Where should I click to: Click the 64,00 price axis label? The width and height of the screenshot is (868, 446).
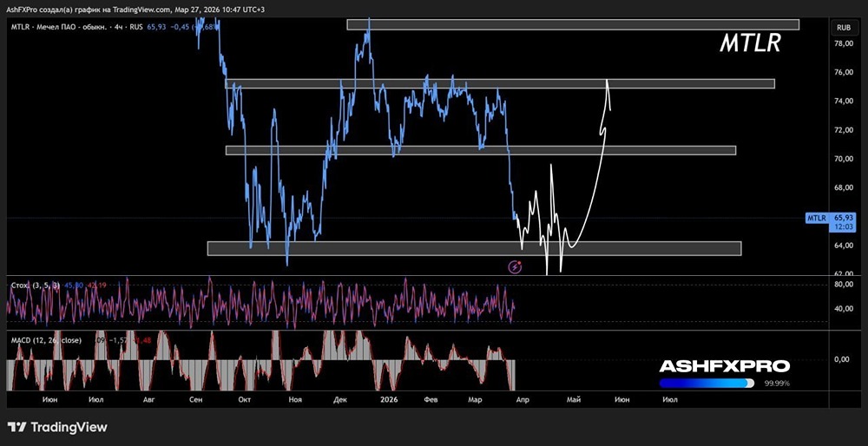point(842,246)
